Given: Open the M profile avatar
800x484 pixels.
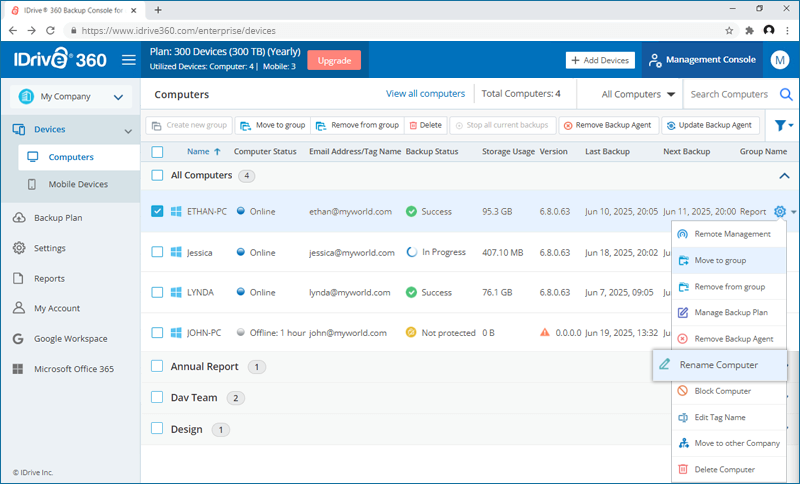Looking at the screenshot, I should click(780, 60).
